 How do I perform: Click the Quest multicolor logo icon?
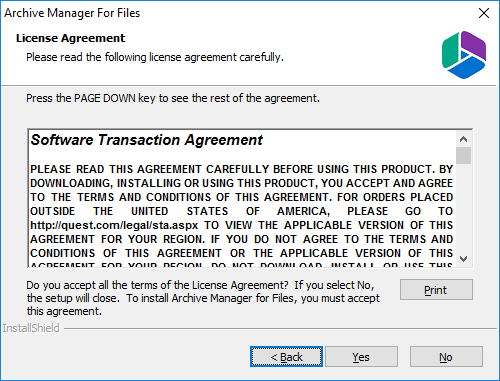pyautogui.click(x=464, y=55)
